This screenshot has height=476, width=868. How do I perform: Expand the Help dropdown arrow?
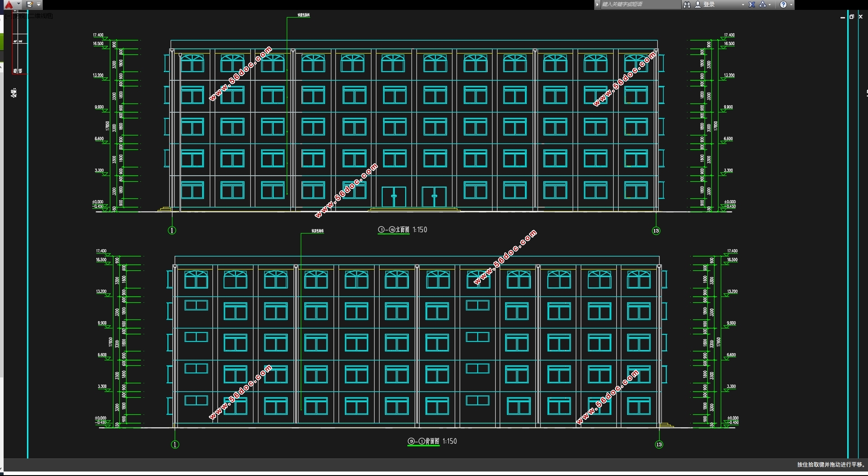(x=791, y=4)
